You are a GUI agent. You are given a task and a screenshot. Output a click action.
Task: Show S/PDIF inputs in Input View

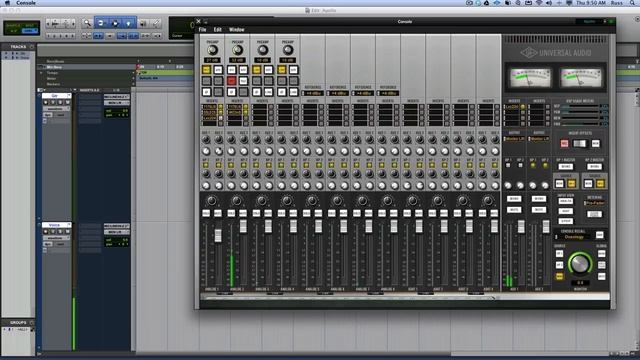click(x=565, y=221)
